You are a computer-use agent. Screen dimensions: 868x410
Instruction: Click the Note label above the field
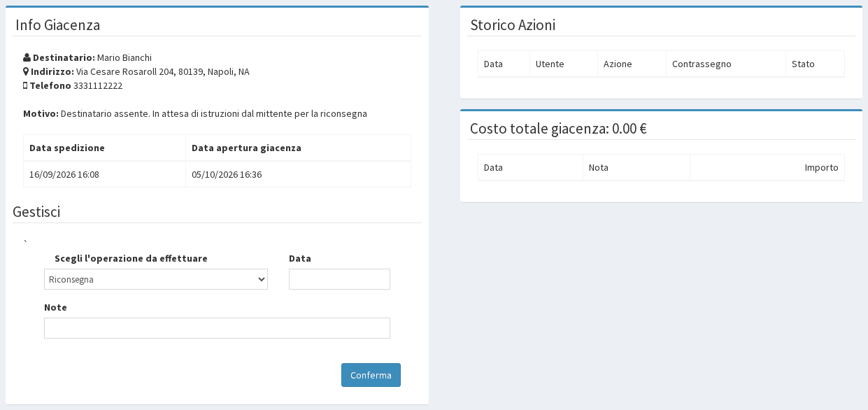55,307
